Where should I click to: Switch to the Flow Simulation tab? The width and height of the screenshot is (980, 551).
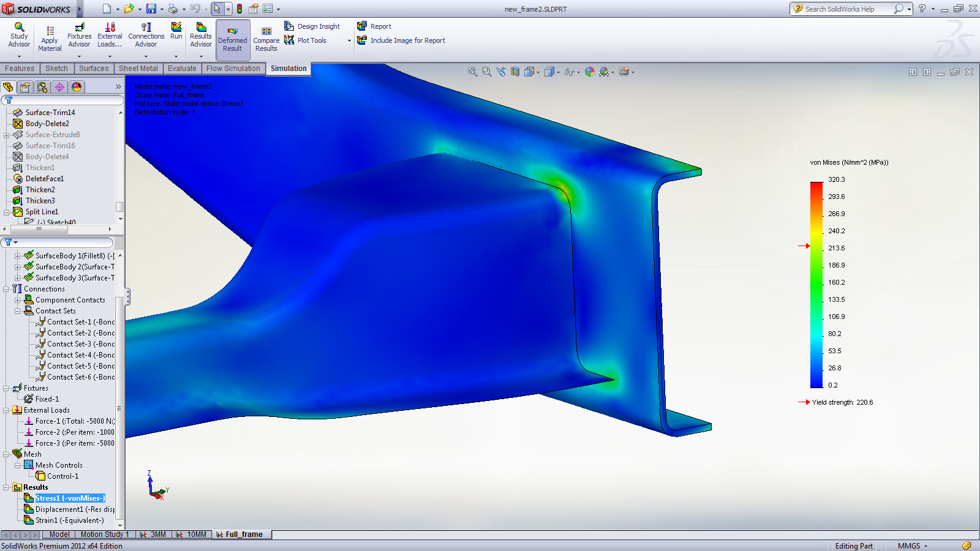pyautogui.click(x=233, y=69)
